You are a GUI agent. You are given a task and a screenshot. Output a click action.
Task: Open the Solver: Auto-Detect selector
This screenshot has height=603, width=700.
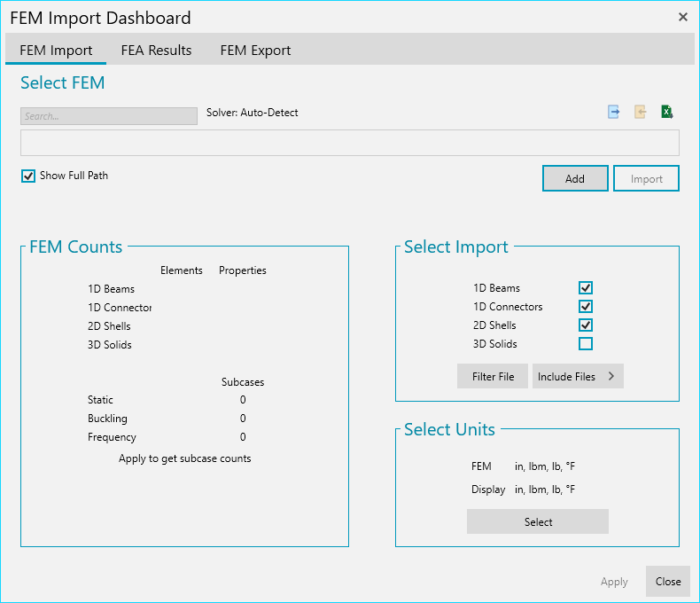point(253,113)
